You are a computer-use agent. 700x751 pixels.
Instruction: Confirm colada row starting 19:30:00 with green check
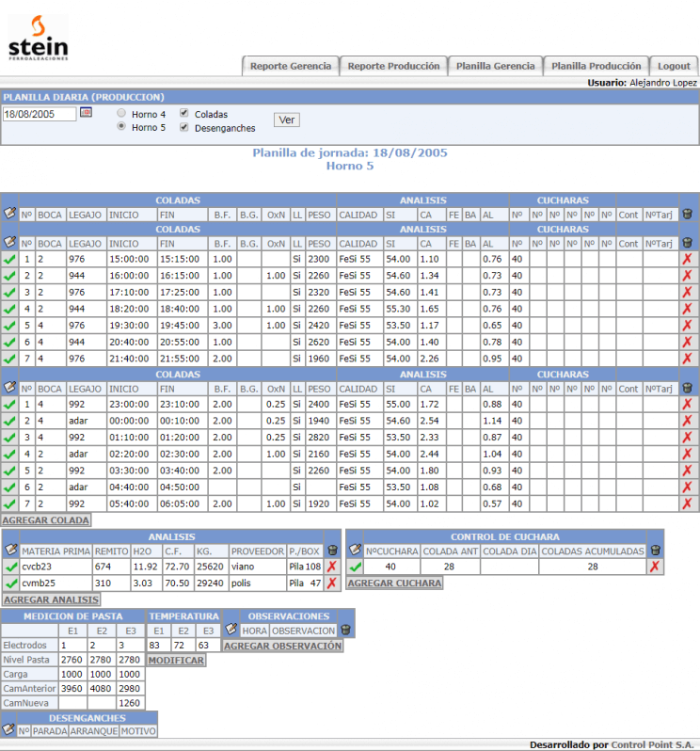[x=9, y=326]
